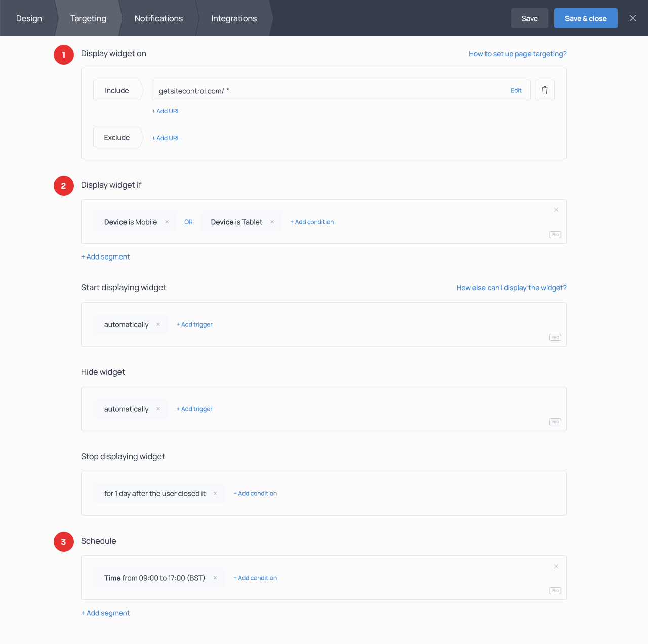The image size is (648, 644).
Task: Remove automatically trigger under Hide widget
Action: pos(158,409)
